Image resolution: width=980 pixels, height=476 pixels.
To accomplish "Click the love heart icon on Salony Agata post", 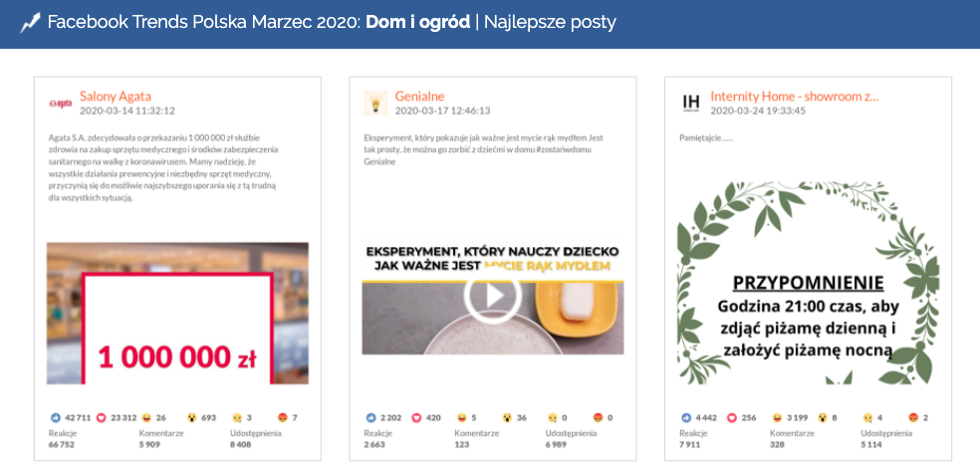I will (x=101, y=417).
